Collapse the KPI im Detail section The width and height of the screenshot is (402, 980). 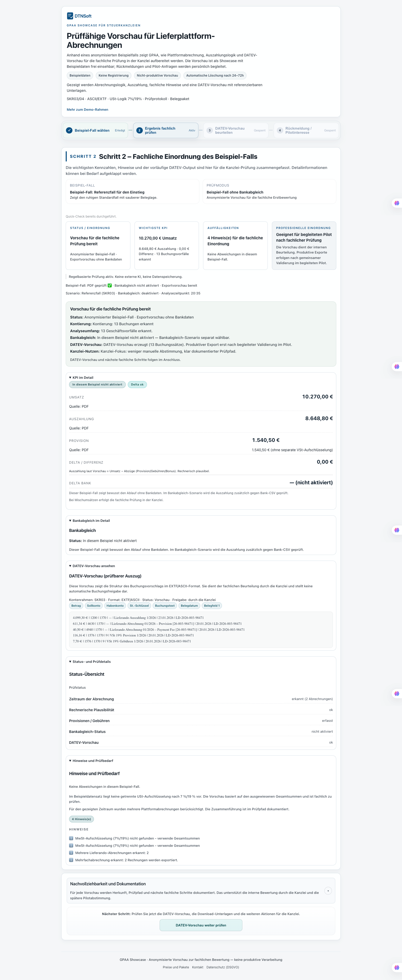[x=81, y=377]
